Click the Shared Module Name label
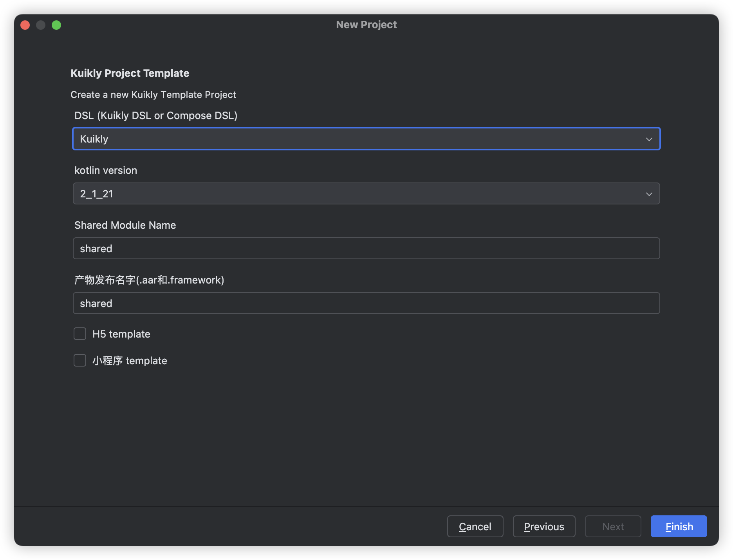This screenshot has width=733, height=560. tap(125, 225)
